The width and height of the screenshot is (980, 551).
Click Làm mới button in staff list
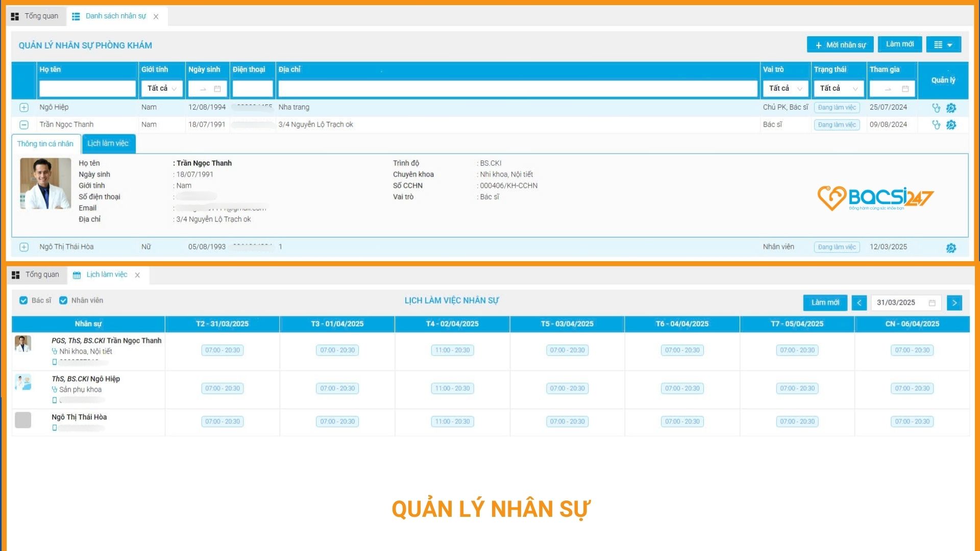point(900,44)
